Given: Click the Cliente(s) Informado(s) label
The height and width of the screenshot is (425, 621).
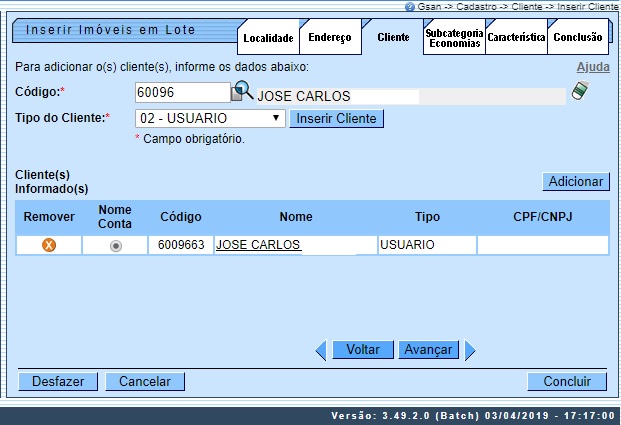Looking at the screenshot, I should (x=51, y=182).
